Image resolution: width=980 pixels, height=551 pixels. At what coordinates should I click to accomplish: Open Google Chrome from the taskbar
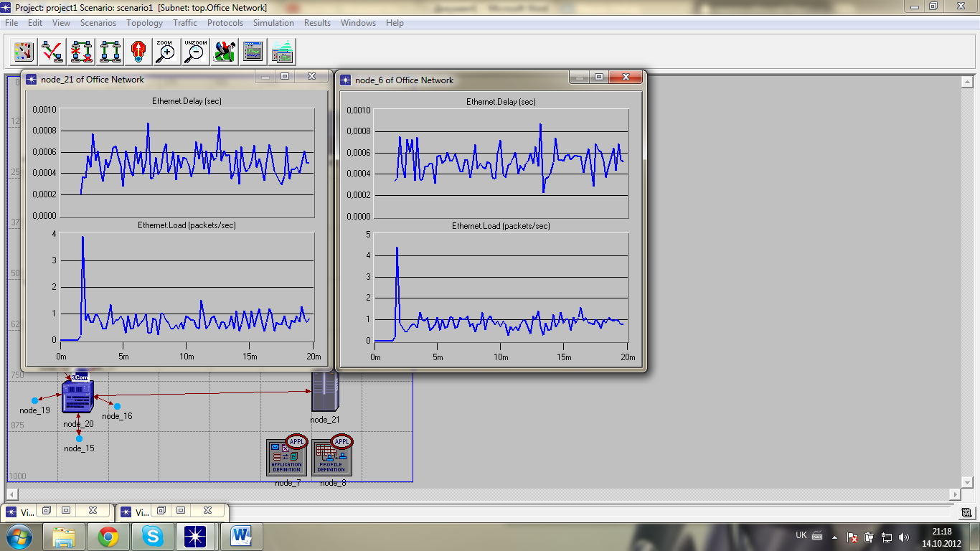click(x=108, y=536)
